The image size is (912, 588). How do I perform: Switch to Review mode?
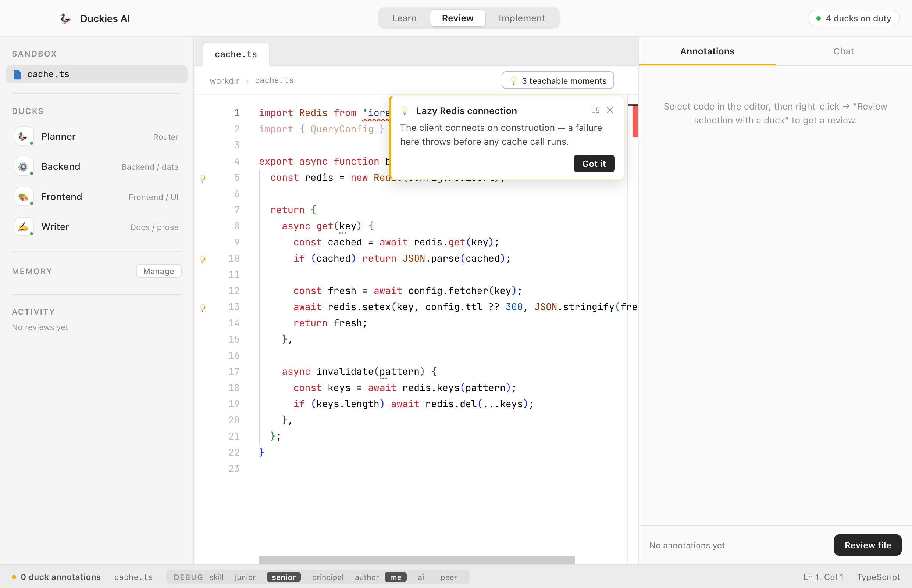click(457, 18)
